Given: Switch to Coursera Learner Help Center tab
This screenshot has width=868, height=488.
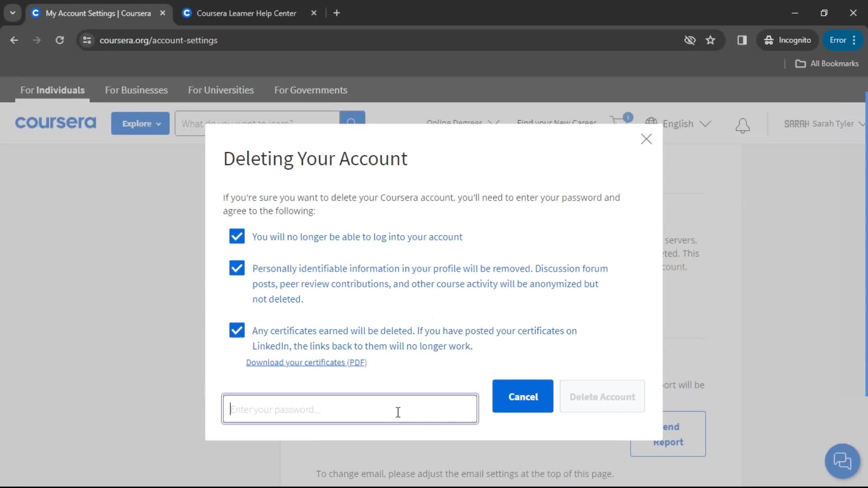Looking at the screenshot, I should pos(246,14).
